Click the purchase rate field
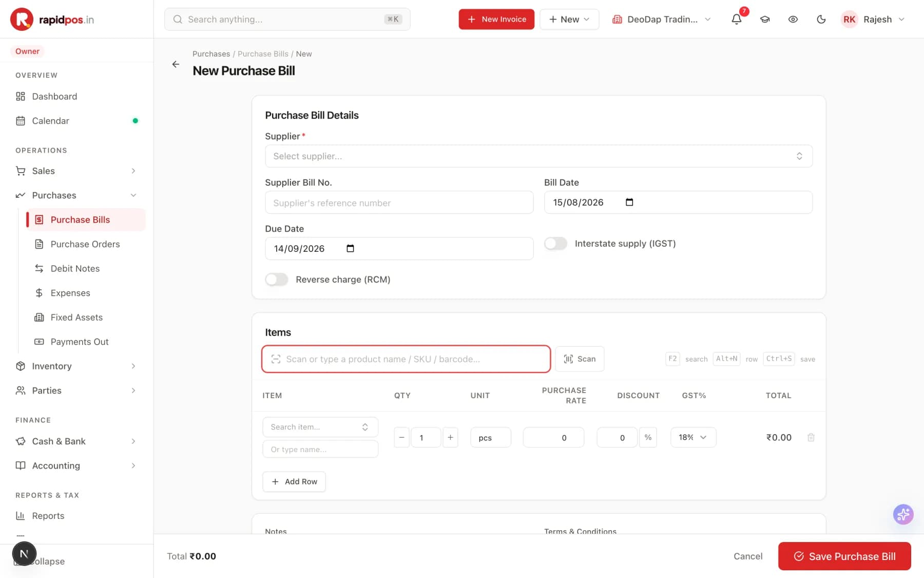Viewport: 924px width, 578px height. tap(553, 437)
